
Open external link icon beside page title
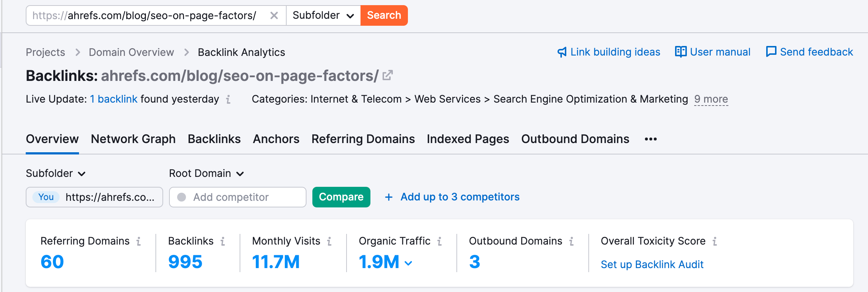point(388,75)
